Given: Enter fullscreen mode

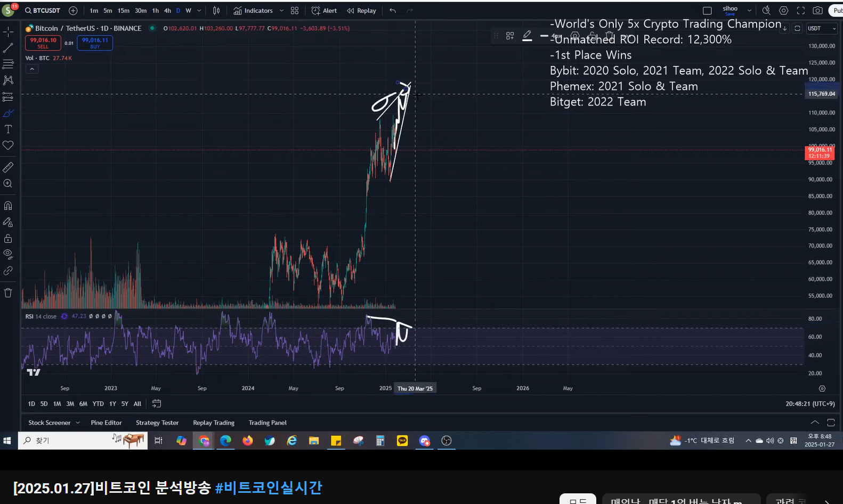Looking at the screenshot, I should [x=800, y=11].
